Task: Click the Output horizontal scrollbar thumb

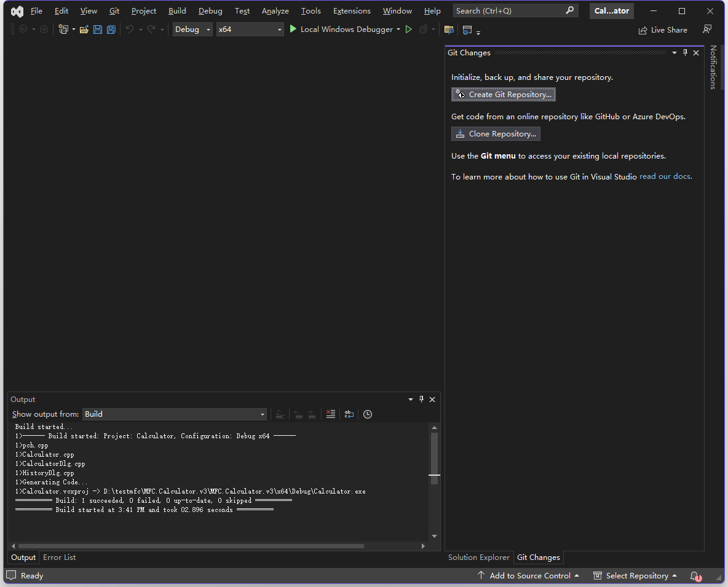Action: (191, 546)
